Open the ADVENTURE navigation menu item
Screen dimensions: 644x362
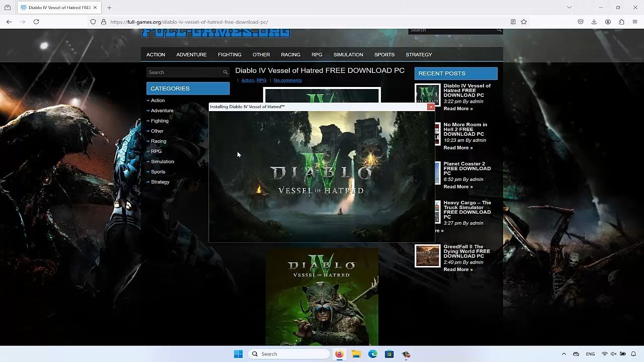click(x=191, y=54)
